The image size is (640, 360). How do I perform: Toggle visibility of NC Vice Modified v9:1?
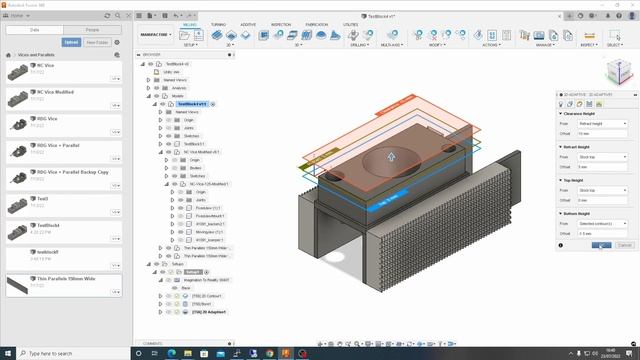(169, 152)
